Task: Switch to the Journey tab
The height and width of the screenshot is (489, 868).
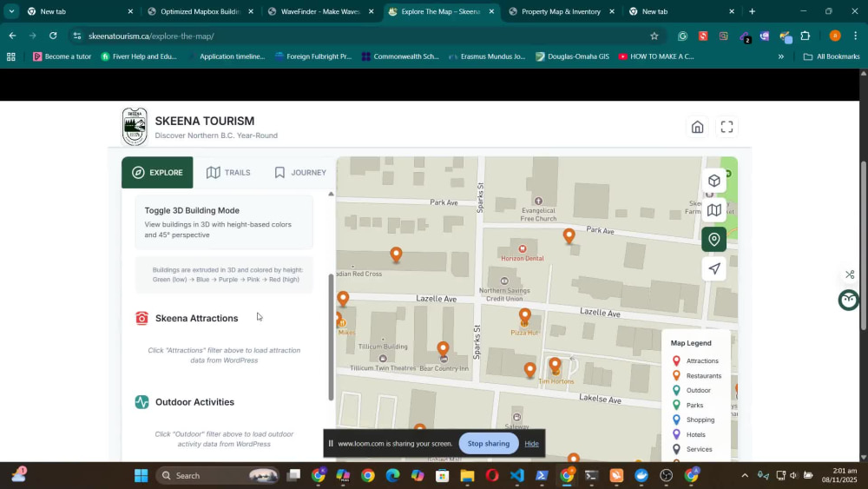Action: 300,173
